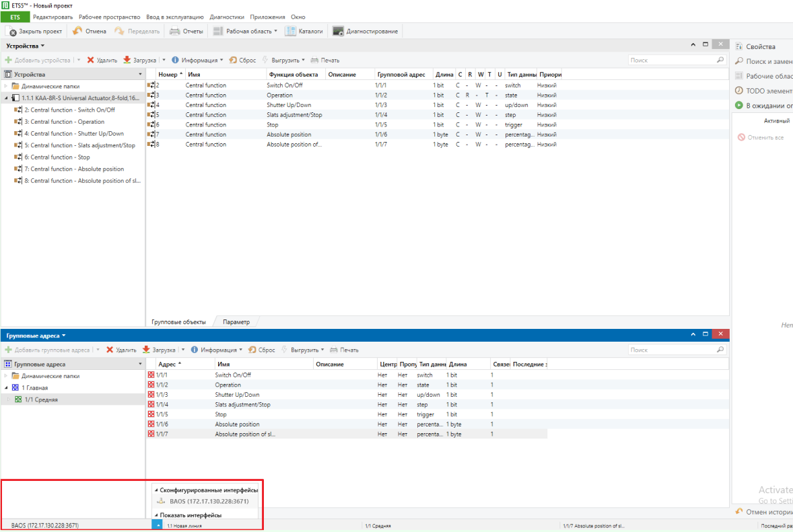
Task: Click Загрузка in the devices panel toolbar
Action: click(x=140, y=60)
